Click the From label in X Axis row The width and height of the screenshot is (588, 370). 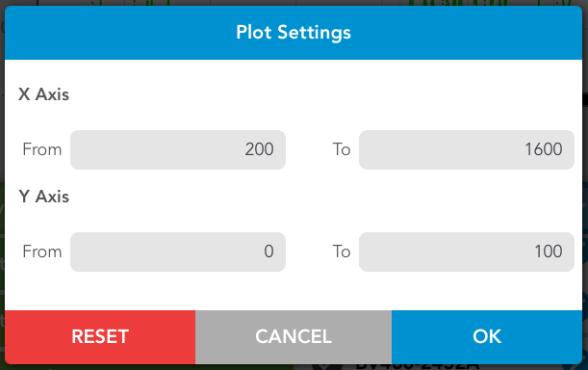[42, 149]
